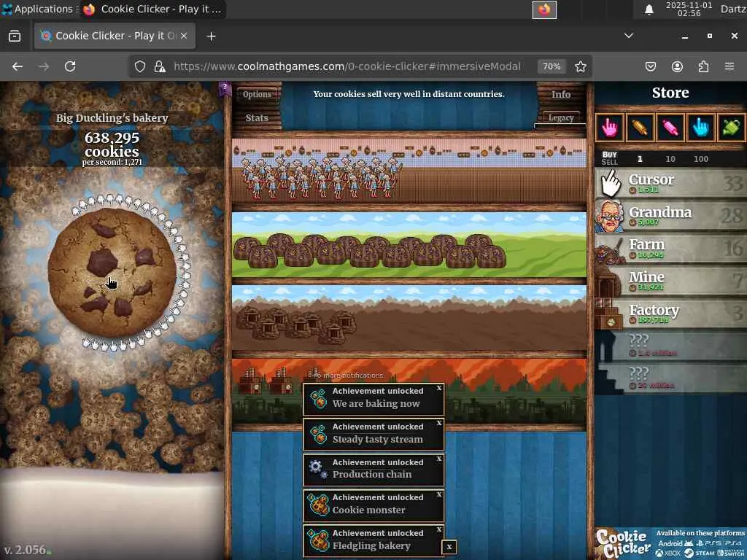
Task: Go back in browser history
Action: (x=18, y=66)
